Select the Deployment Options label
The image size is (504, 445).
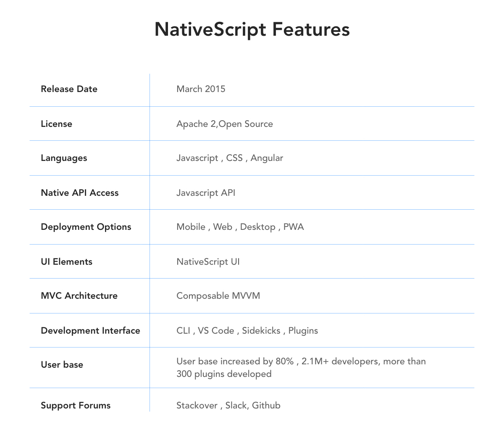tap(86, 227)
